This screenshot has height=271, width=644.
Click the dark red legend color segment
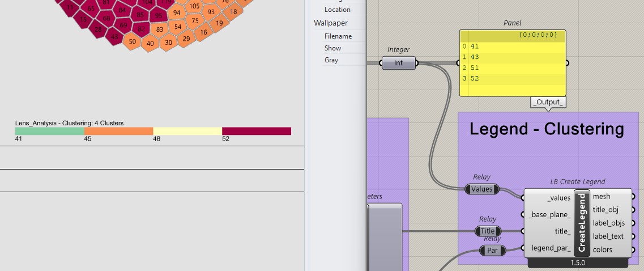click(x=257, y=131)
